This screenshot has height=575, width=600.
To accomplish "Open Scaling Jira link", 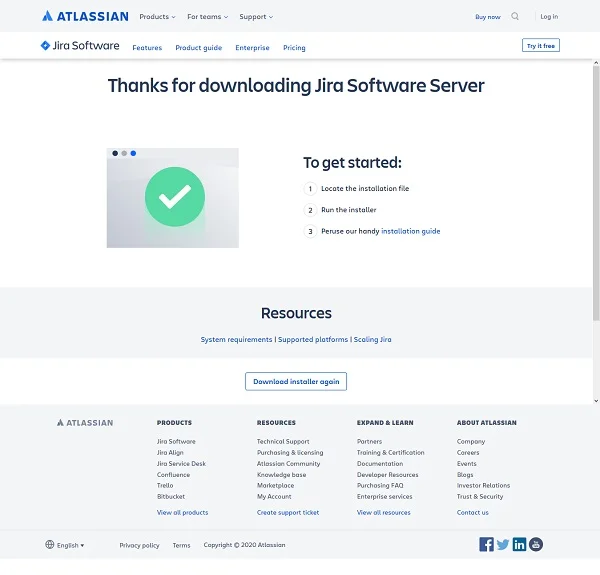I will pyautogui.click(x=372, y=339).
